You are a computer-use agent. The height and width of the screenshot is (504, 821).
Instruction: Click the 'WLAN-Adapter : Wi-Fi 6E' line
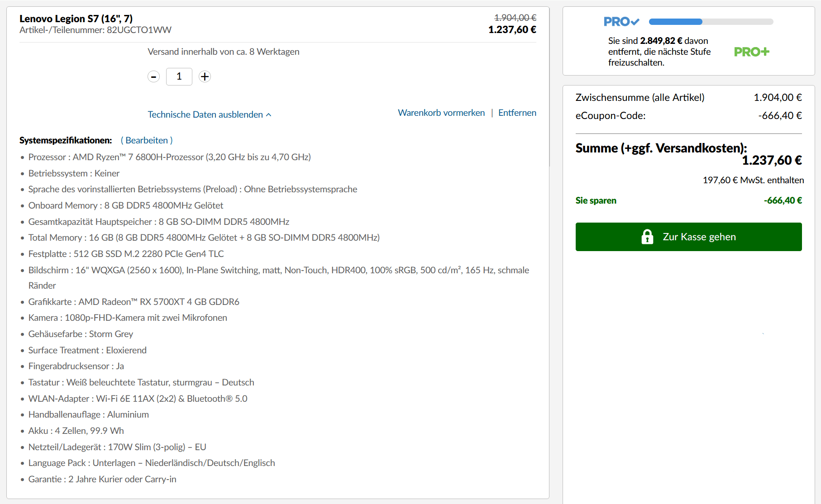pyautogui.click(x=138, y=399)
